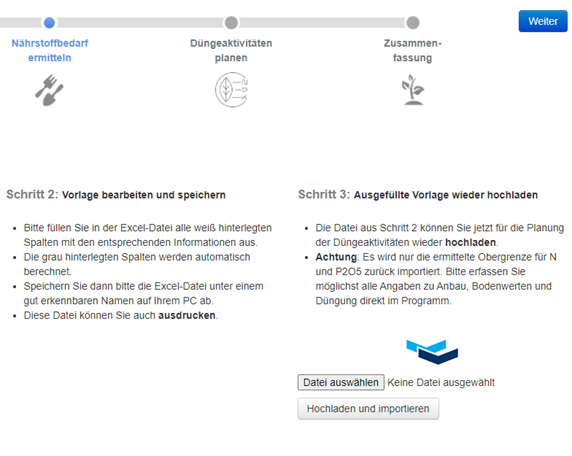Click the bold word ausdrucken
This screenshot has height=456, width=572.
[187, 315]
